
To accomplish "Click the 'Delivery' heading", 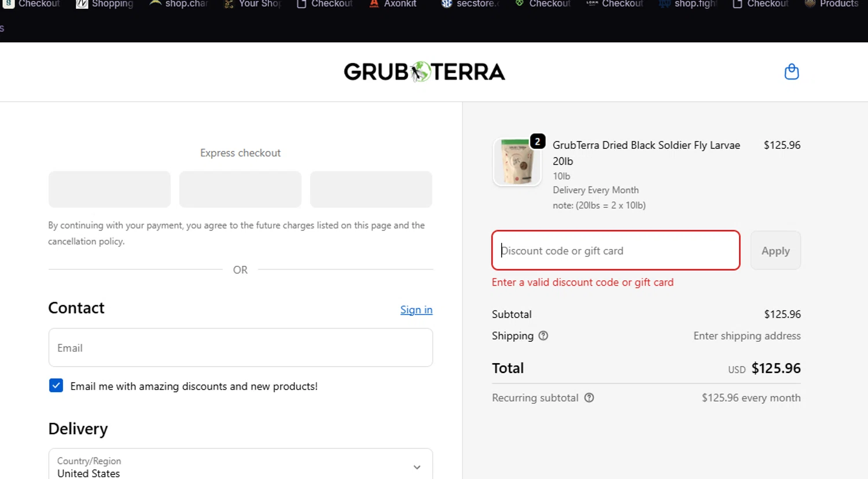I will coord(78,429).
